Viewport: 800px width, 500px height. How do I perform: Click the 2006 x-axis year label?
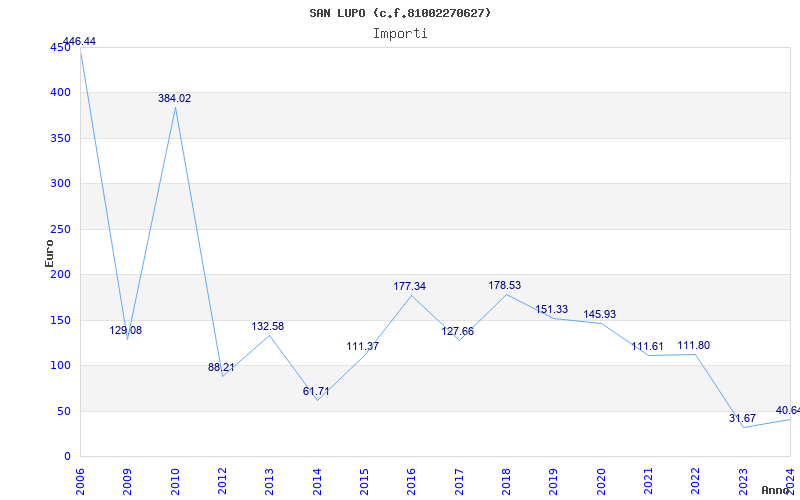coord(81,482)
